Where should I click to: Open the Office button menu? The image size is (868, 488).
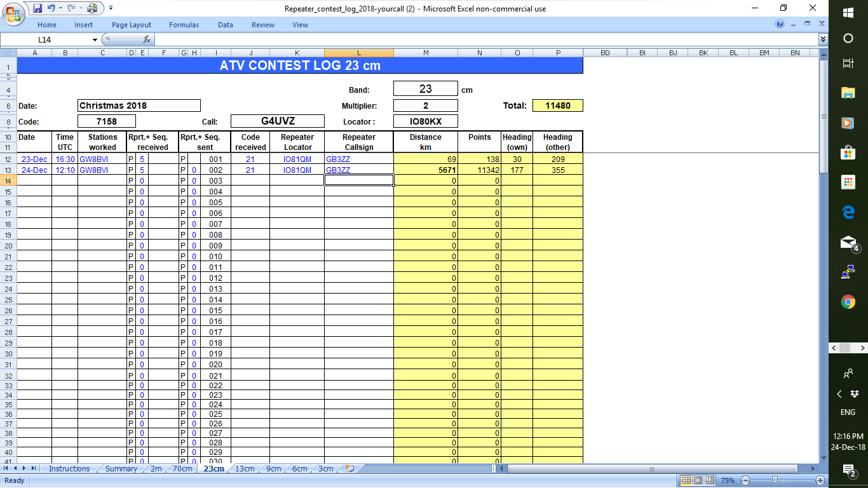[x=12, y=9]
